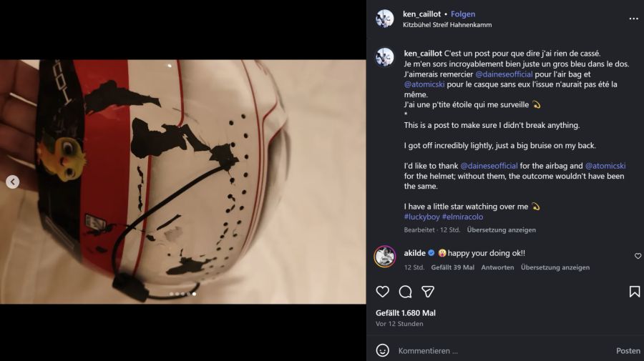Image resolution: width=644 pixels, height=361 pixels.
Task: Open akilde's profile avatar
Action: (x=385, y=256)
